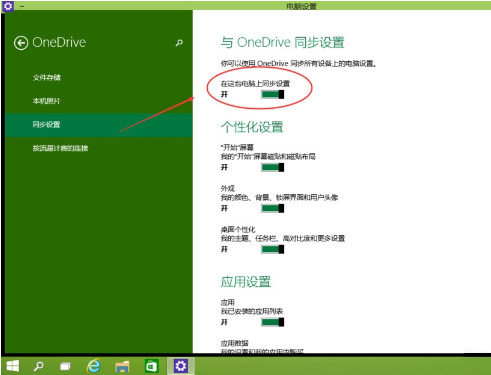Image resolution: width=491 pixels, height=375 pixels.
Task: Launch Internet Explorer from the taskbar
Action: pyautogui.click(x=94, y=366)
